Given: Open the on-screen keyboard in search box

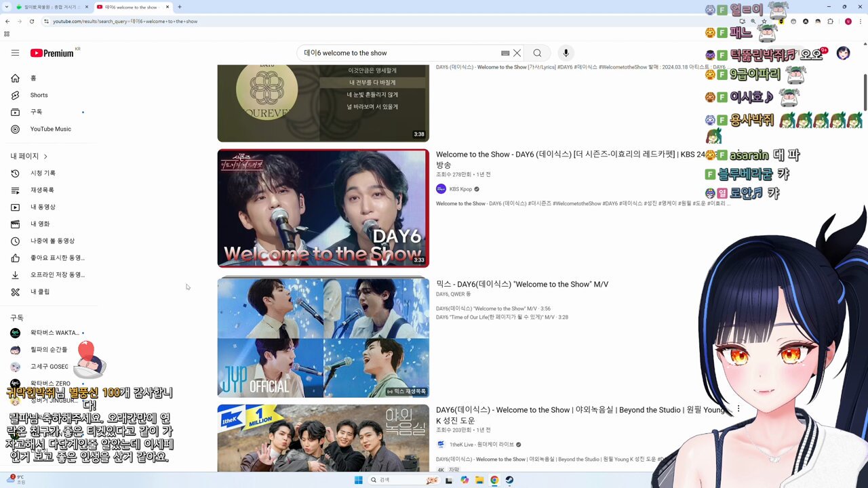Looking at the screenshot, I should click(505, 53).
